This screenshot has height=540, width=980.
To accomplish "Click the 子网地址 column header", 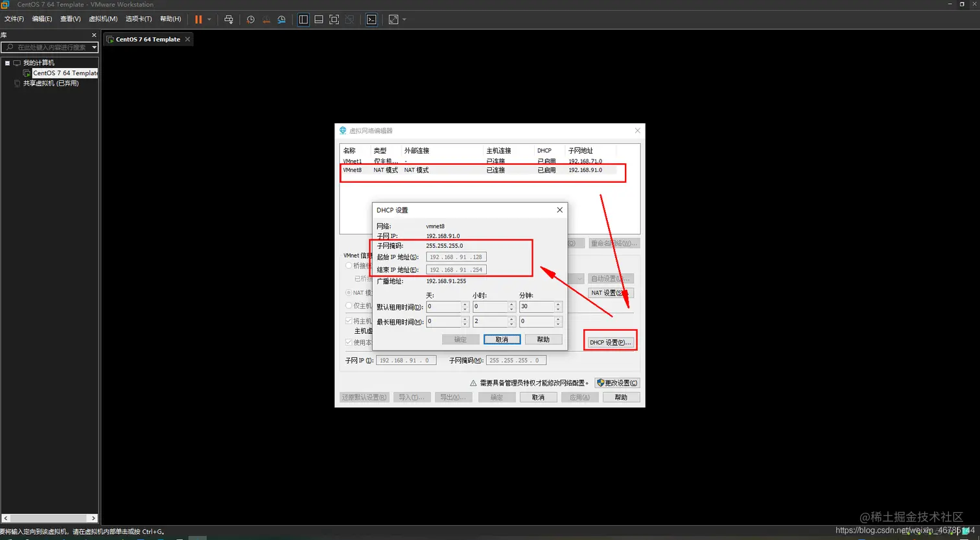I will pos(581,150).
